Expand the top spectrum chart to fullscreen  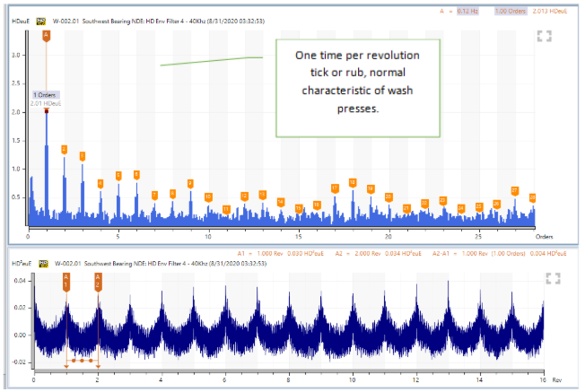[543, 36]
